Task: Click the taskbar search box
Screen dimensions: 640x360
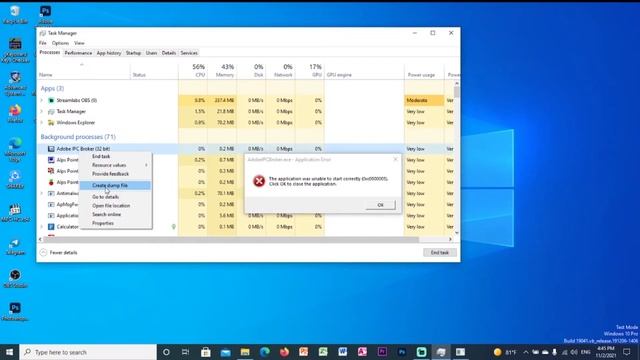Action: point(88,352)
